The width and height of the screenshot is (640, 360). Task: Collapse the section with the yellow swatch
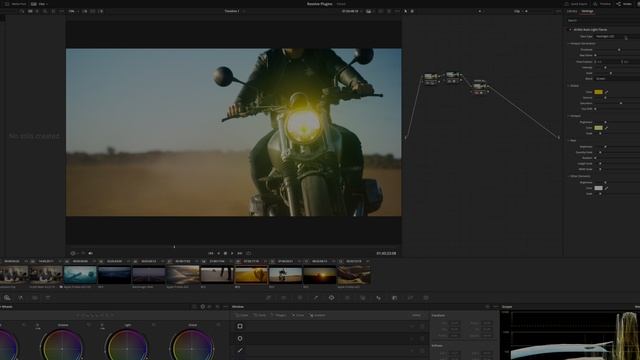[569, 86]
